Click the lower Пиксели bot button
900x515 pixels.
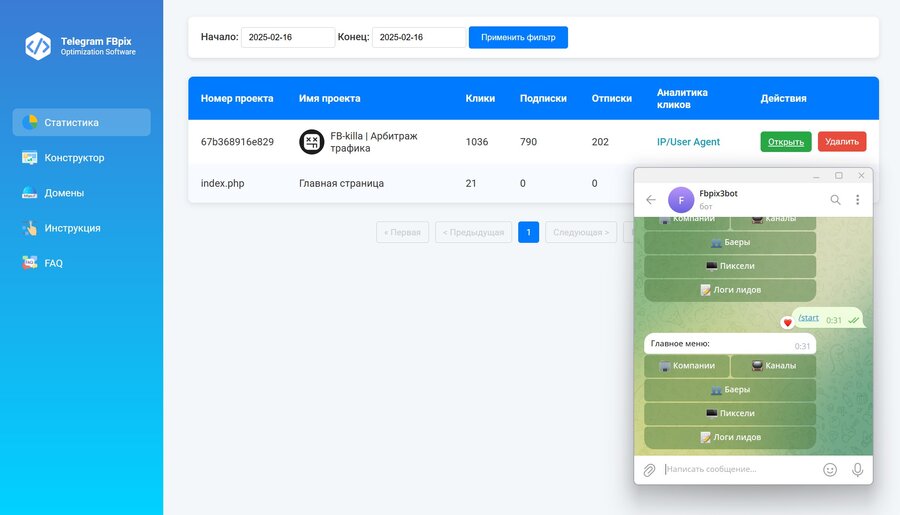(x=730, y=413)
